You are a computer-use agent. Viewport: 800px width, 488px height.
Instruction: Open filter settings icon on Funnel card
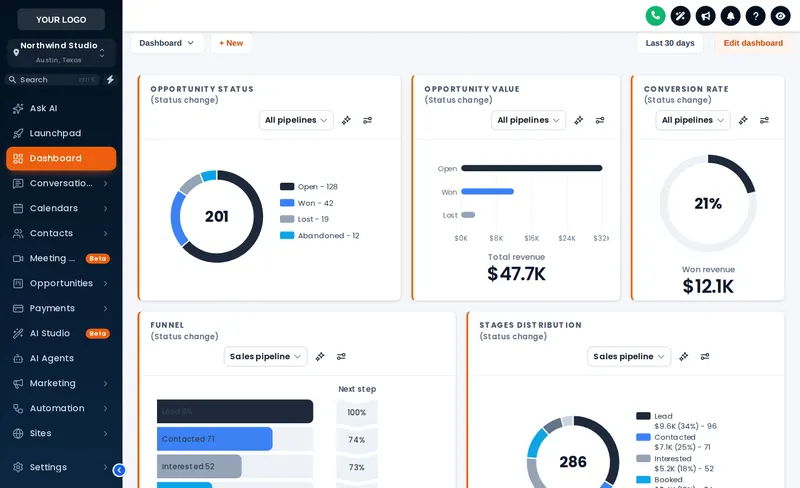[x=341, y=357]
